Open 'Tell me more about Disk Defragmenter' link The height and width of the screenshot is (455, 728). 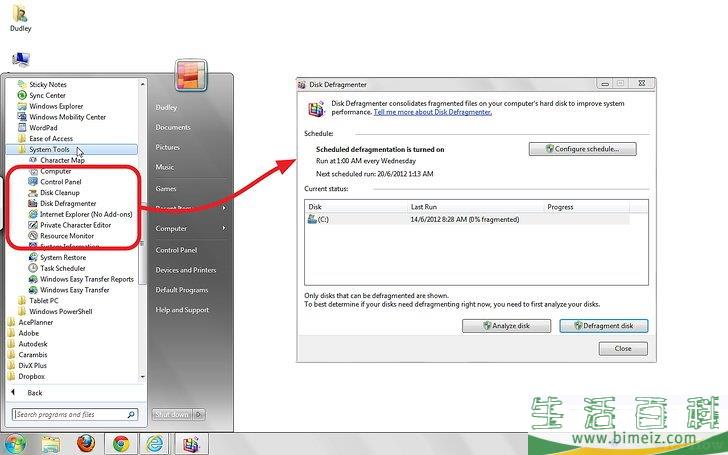[432, 112]
